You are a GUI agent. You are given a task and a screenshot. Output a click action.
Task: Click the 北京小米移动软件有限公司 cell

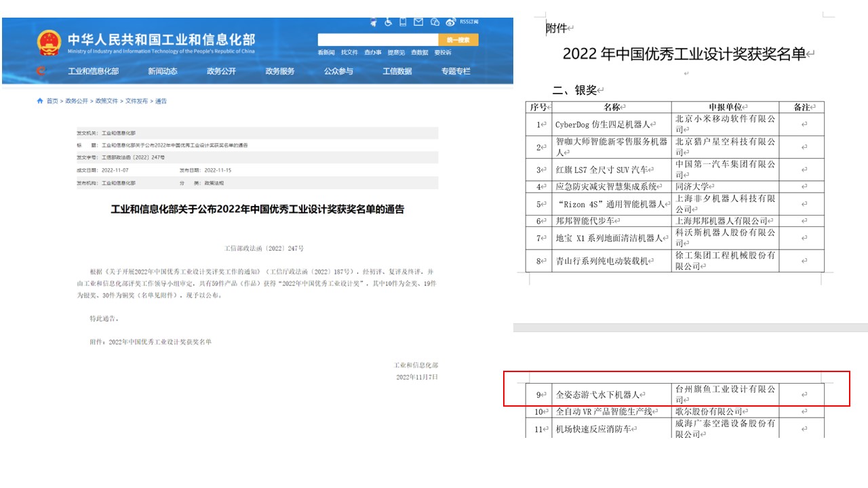pos(725,124)
